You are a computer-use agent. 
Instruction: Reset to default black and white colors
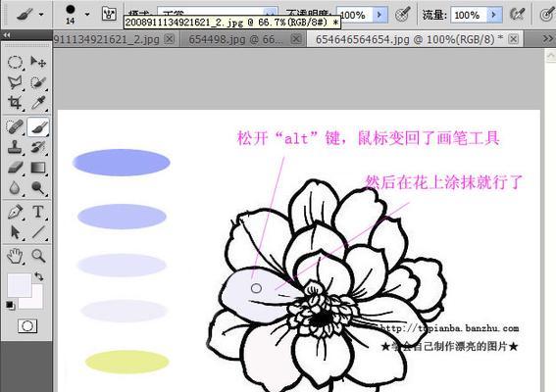click(10, 305)
